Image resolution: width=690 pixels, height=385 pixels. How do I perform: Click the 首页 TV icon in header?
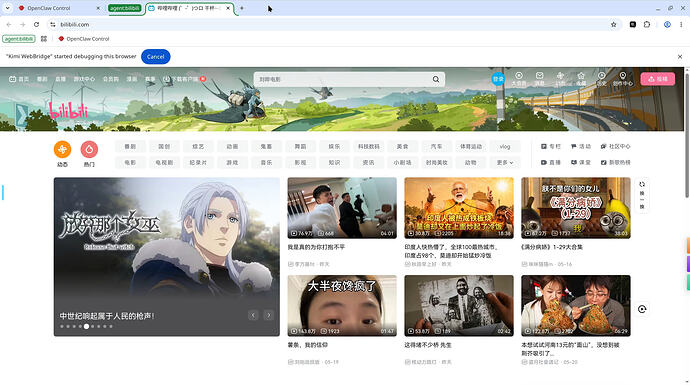pos(13,79)
